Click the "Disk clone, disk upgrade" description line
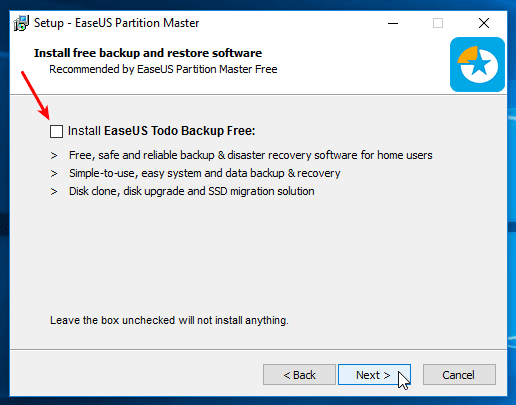This screenshot has width=516, height=405. (x=192, y=191)
